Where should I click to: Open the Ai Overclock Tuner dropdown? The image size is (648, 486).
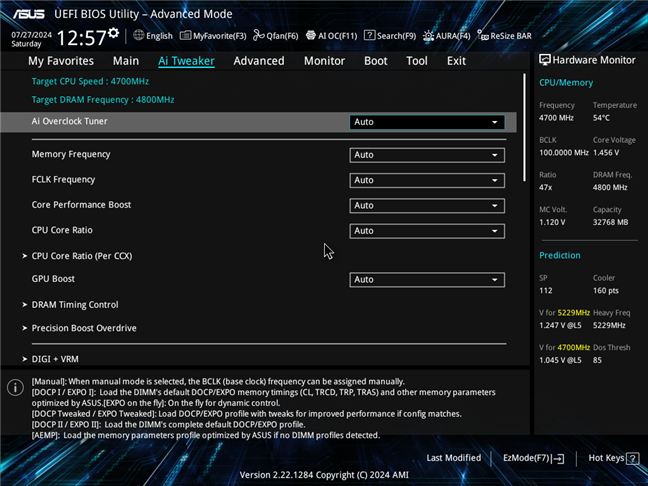click(427, 122)
